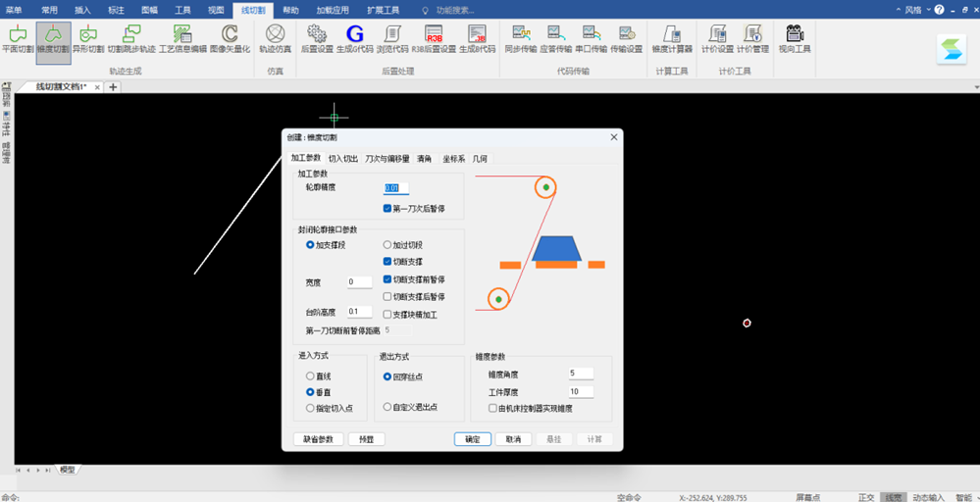Collapse the ribbon with caret arrow
Image resolution: width=980 pixels, height=502 pixels.
(899, 10)
